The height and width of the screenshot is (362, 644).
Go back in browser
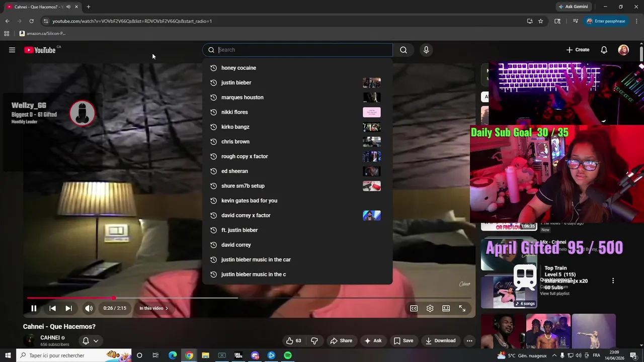[x=7, y=21]
